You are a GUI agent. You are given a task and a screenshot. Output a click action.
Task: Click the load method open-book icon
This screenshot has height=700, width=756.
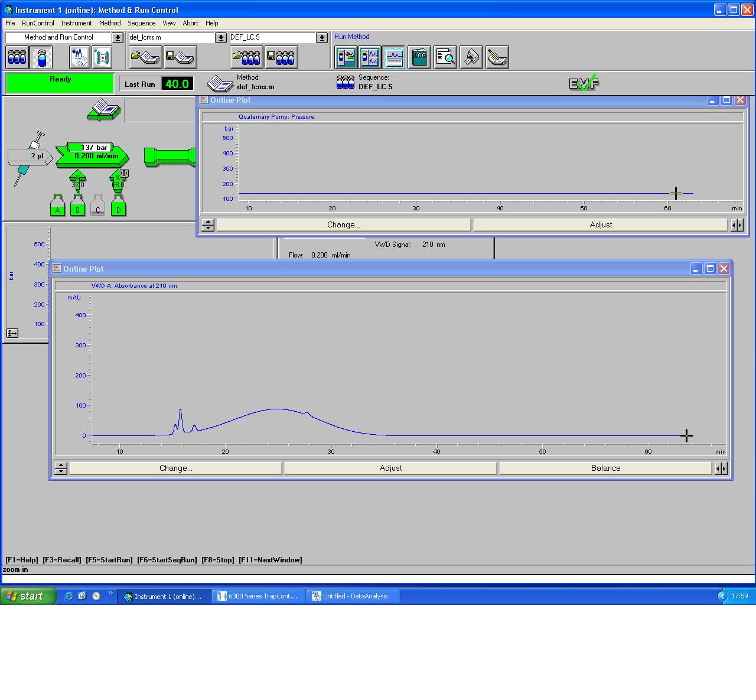(145, 57)
